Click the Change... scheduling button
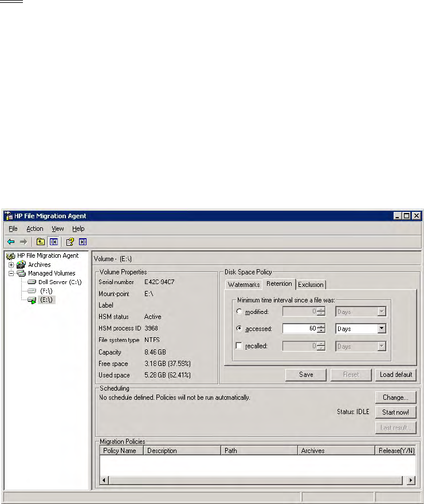This screenshot has height=504, width=424. 396,397
